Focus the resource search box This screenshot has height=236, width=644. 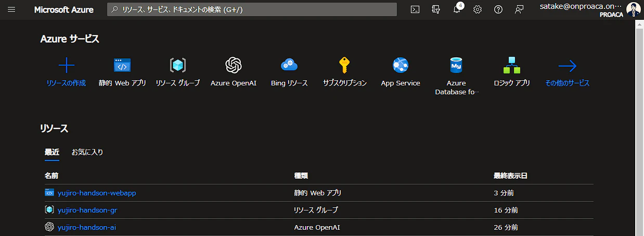[x=252, y=9]
